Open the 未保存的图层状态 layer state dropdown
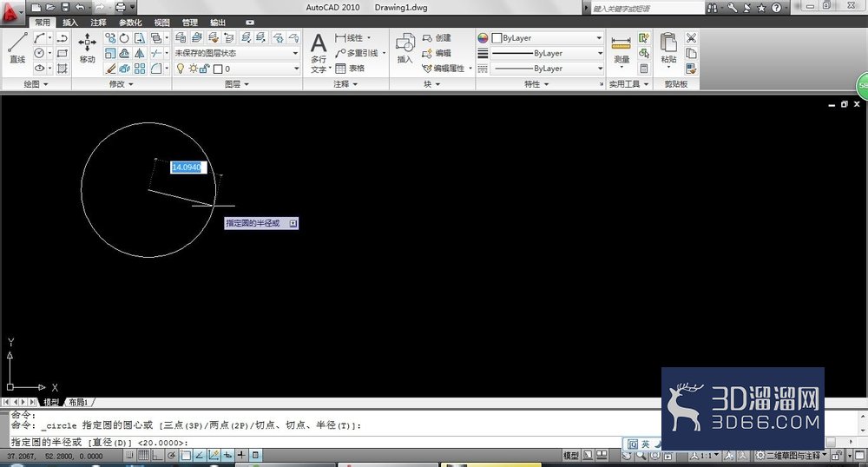This screenshot has height=467, width=868. (237, 53)
